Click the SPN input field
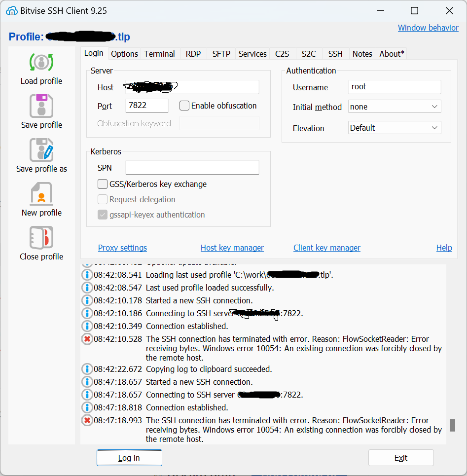Screen dimensions: 467x476 coord(192,168)
